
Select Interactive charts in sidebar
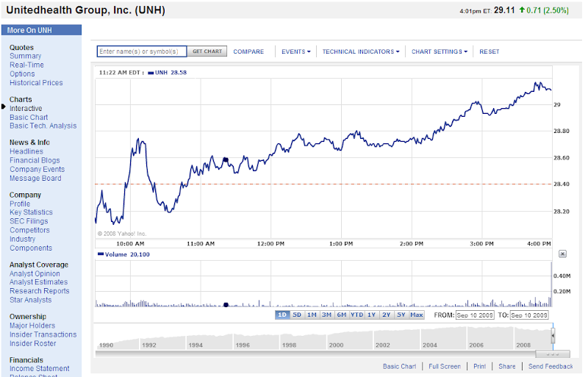(26, 109)
